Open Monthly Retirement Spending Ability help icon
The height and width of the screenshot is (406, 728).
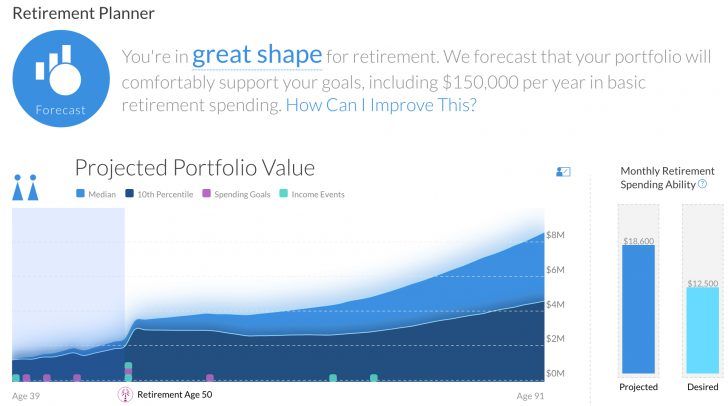pos(702,184)
